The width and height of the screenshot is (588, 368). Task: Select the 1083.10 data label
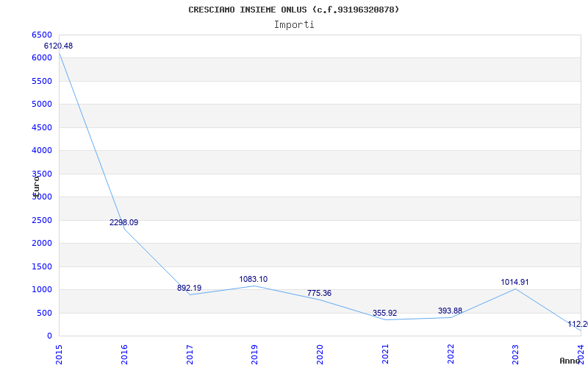pos(254,279)
